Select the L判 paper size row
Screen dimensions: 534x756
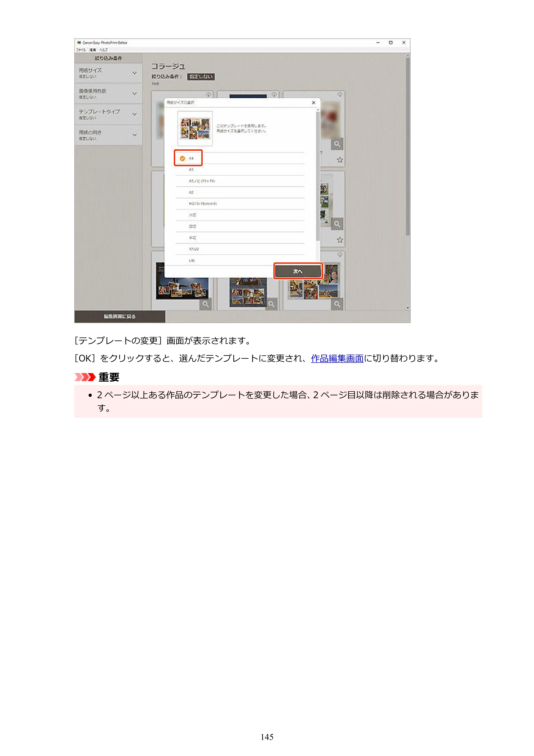(240, 260)
